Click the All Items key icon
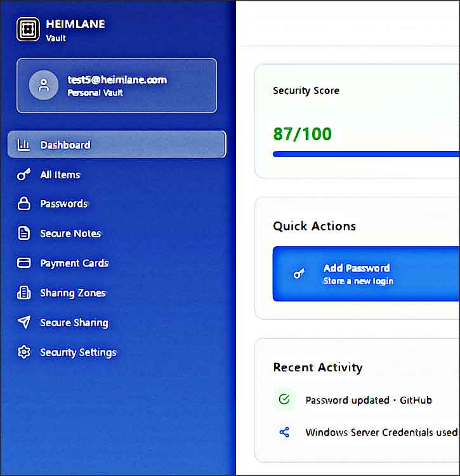The image size is (460, 476). pyautogui.click(x=23, y=175)
